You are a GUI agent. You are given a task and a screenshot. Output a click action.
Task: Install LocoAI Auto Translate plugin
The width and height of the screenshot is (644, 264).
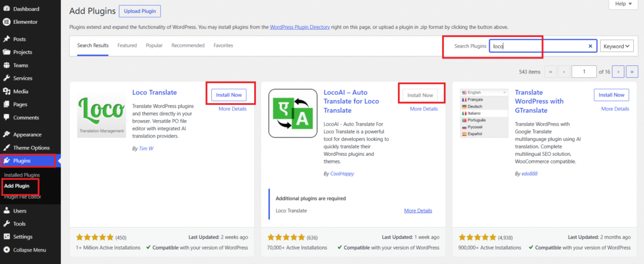[x=420, y=95]
